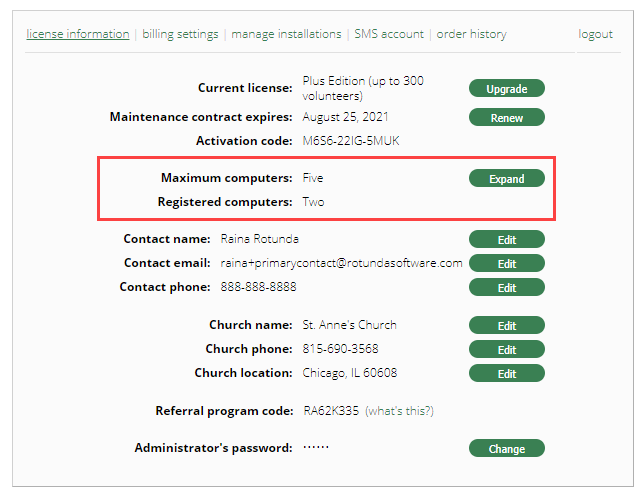Edit the contact name
This screenshot has height=498, width=644.
click(x=506, y=240)
